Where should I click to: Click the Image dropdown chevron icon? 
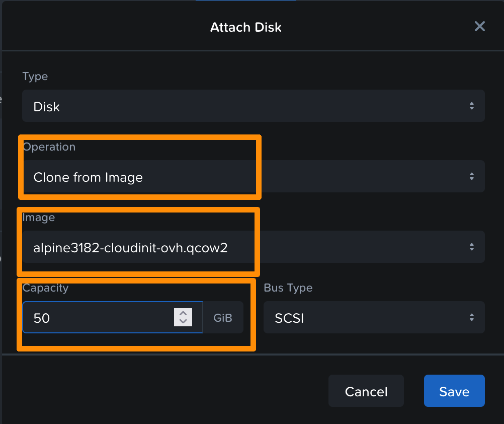point(472,247)
